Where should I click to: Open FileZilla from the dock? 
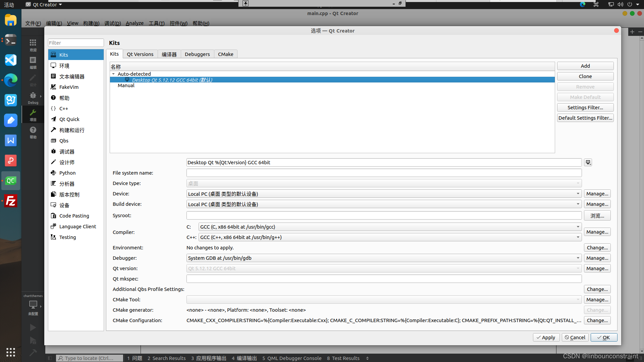[x=11, y=201]
